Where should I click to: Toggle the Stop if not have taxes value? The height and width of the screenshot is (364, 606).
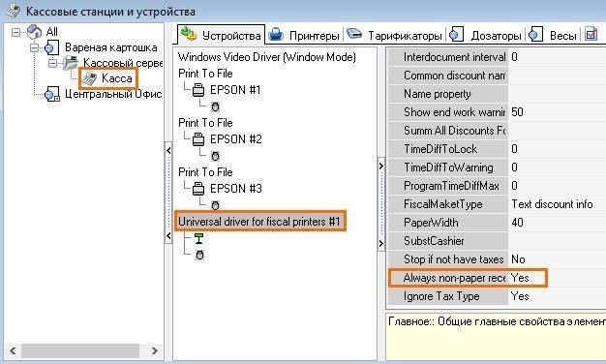point(557,259)
